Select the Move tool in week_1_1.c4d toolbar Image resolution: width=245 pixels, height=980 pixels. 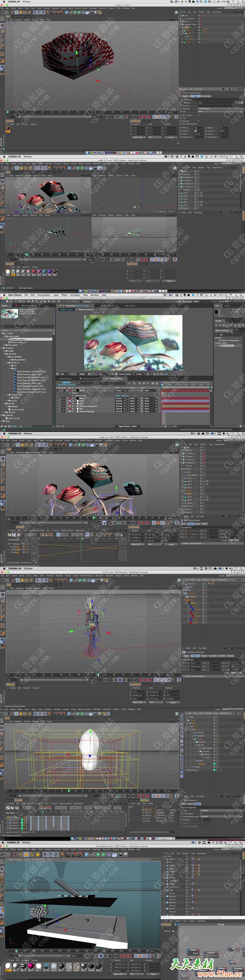(17, 12)
